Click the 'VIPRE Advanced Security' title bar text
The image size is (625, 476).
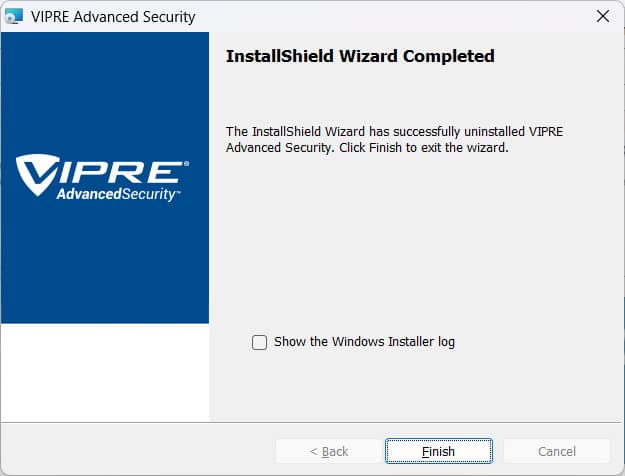click(113, 17)
